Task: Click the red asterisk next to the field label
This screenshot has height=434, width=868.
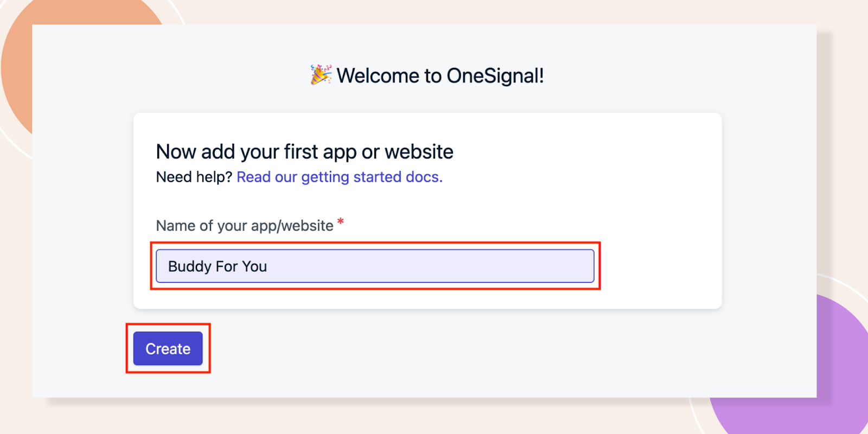Action: point(341,221)
